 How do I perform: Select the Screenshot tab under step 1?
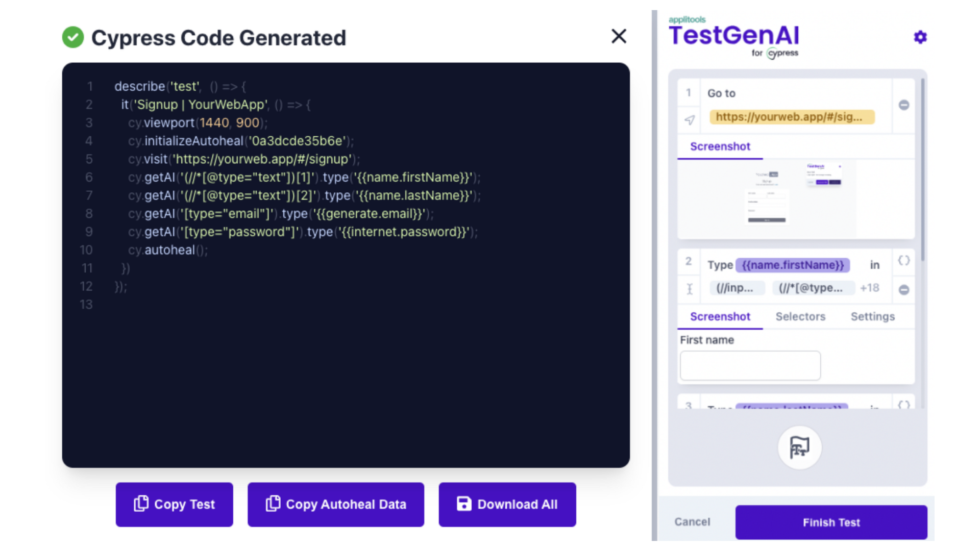720,146
